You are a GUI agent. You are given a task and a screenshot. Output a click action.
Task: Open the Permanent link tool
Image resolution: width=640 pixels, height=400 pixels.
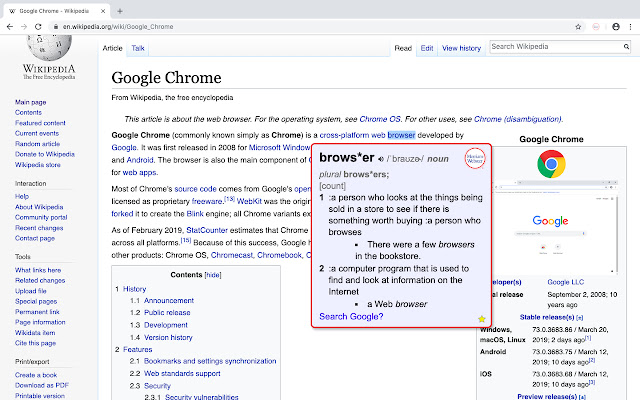(x=37, y=312)
